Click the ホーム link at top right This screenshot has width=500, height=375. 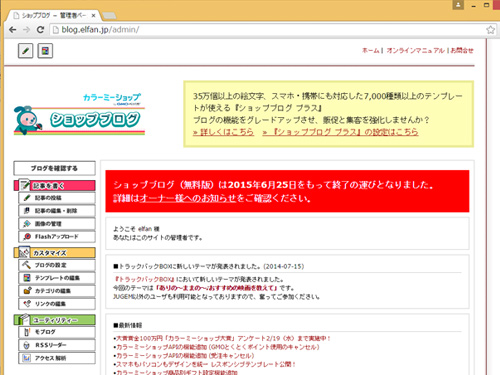tap(371, 51)
